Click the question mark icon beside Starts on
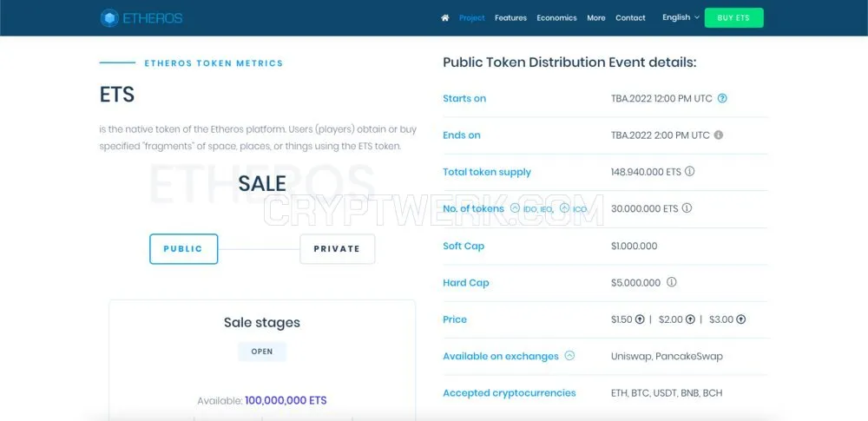Viewport: 868px width, 421px height. point(722,99)
